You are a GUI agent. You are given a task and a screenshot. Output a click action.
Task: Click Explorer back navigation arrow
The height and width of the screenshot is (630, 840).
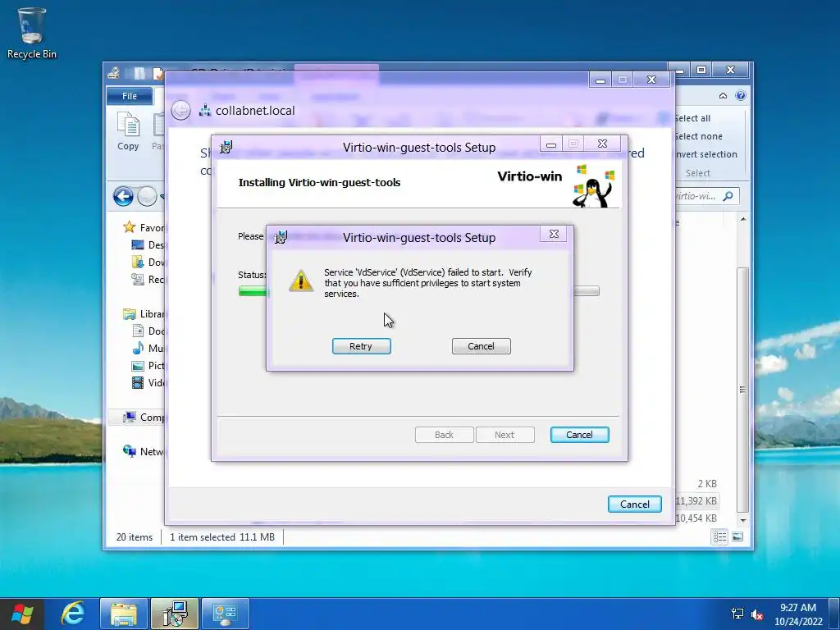[x=123, y=197]
